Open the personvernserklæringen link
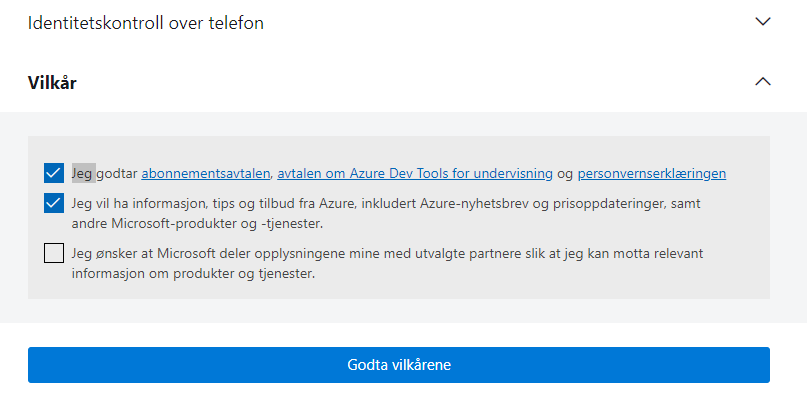 point(652,174)
